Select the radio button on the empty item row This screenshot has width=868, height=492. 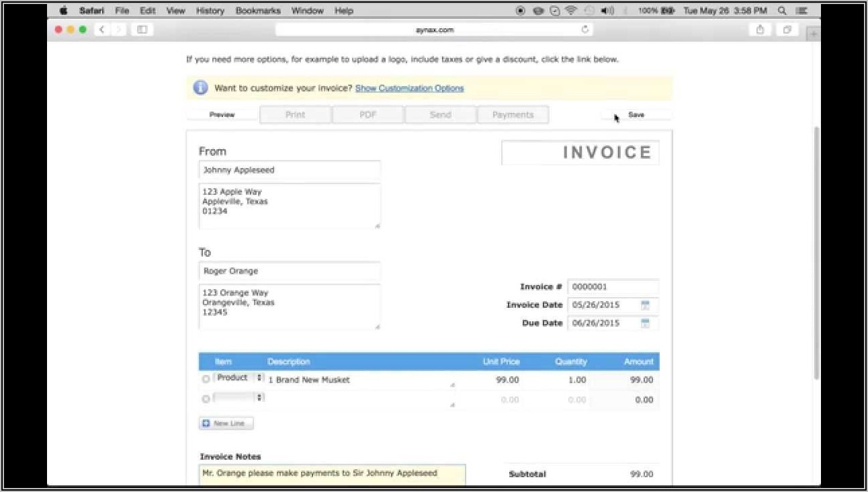tap(206, 398)
